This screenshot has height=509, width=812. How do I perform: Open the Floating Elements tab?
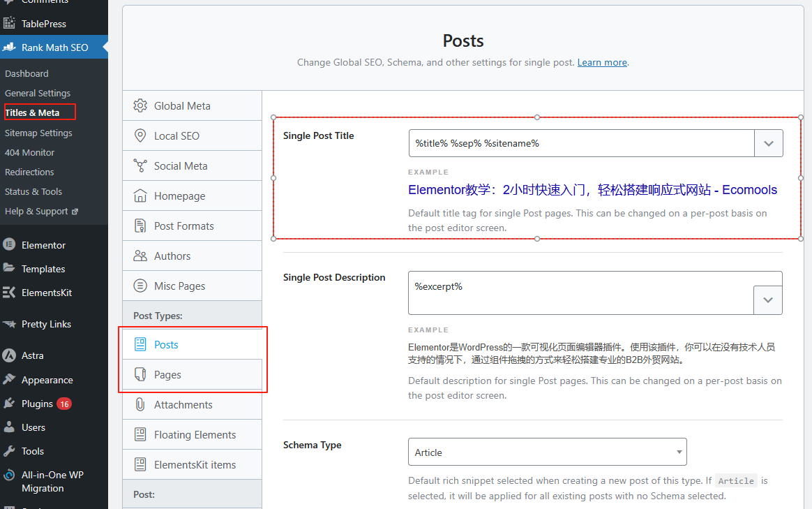[195, 435]
